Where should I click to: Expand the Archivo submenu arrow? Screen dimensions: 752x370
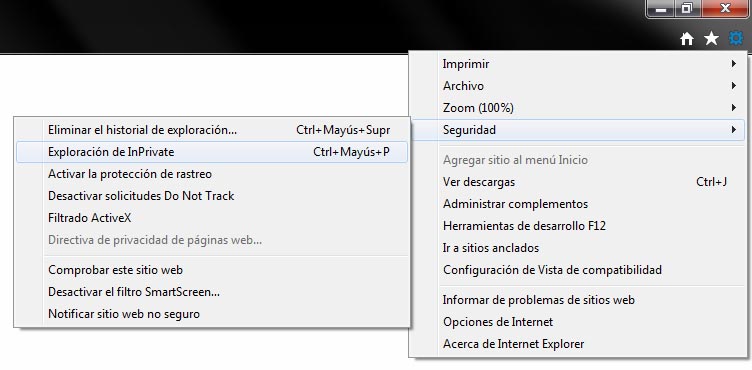click(734, 86)
